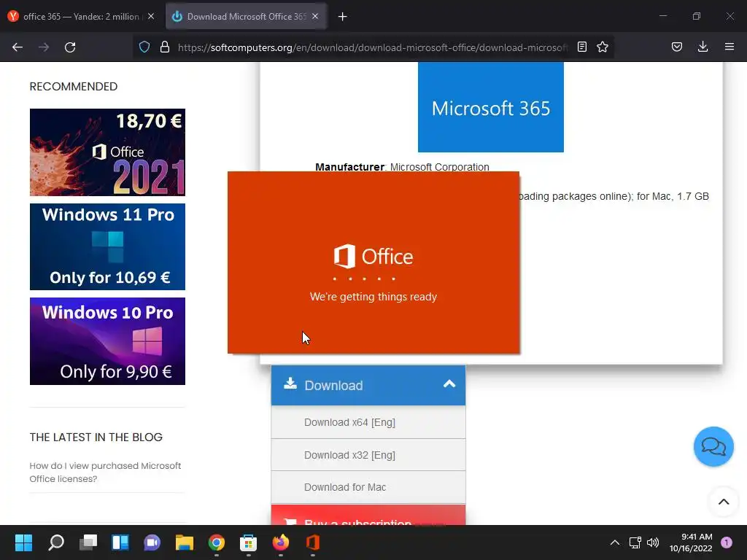Screen dimensions: 747x560
Task: Click THE LATEST IN THE BLOG heading
Action: 96,437
